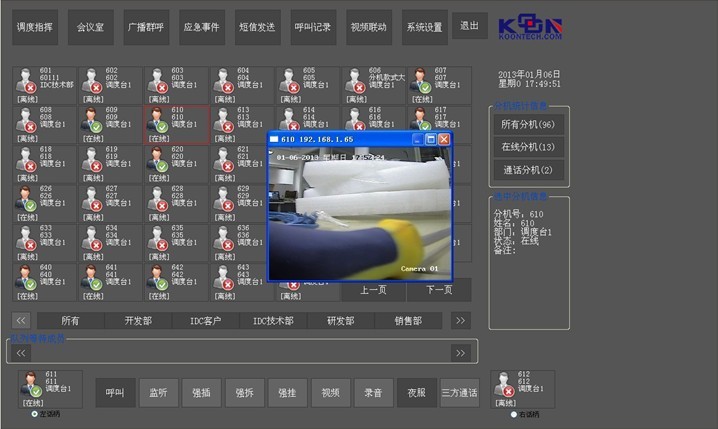Switch to the IDC客户 department tab
Viewport: 718px width, 429px height.
205,321
